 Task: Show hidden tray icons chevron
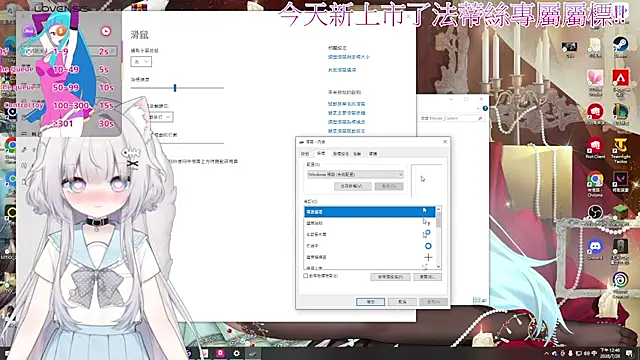(547, 353)
